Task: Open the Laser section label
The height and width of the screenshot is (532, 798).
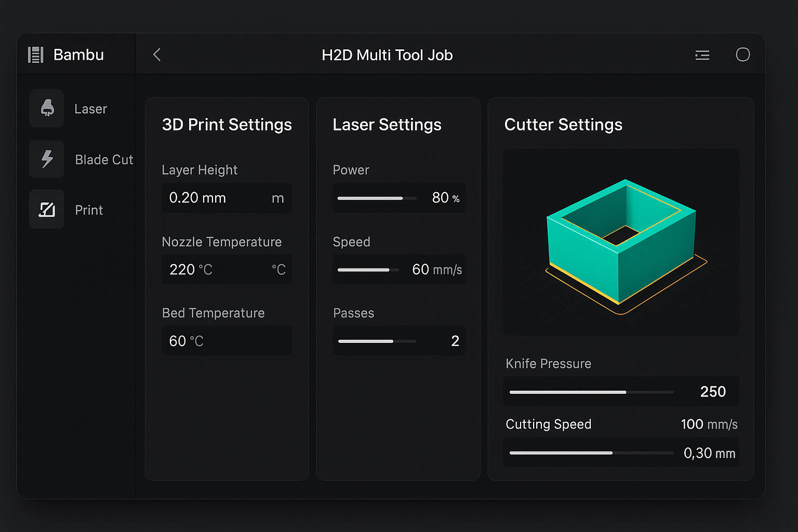Action: click(x=90, y=109)
